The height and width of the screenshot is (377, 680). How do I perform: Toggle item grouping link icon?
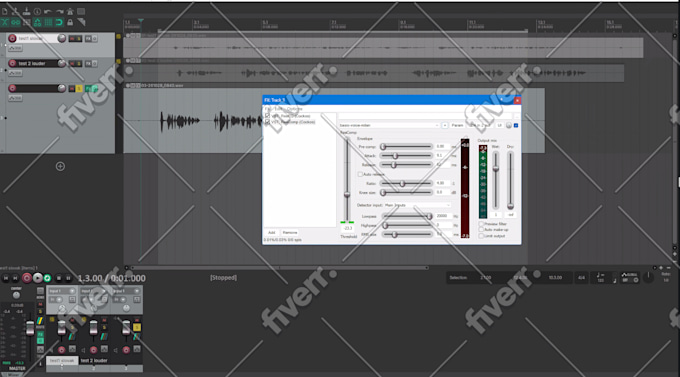click(x=16, y=22)
